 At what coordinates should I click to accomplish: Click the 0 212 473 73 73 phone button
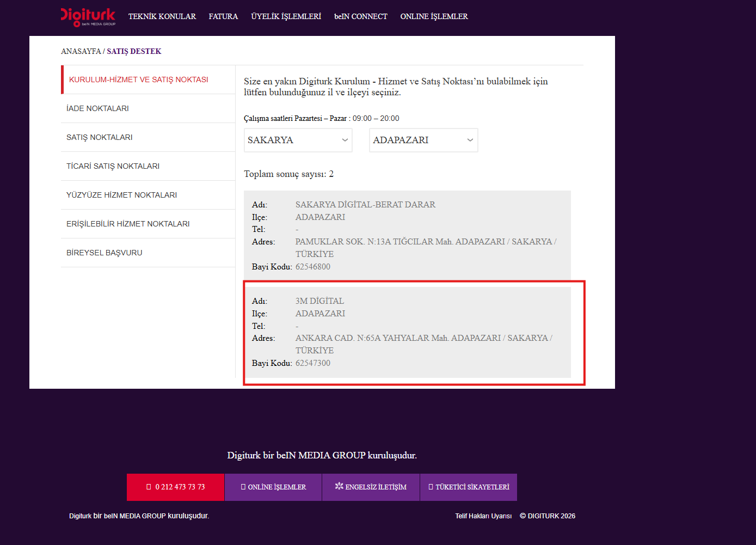pos(175,487)
